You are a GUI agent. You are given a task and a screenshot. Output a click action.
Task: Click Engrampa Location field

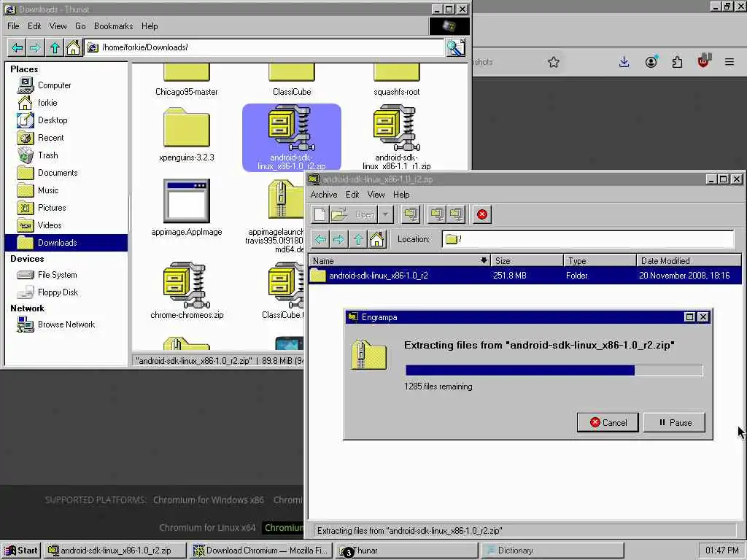(x=588, y=239)
